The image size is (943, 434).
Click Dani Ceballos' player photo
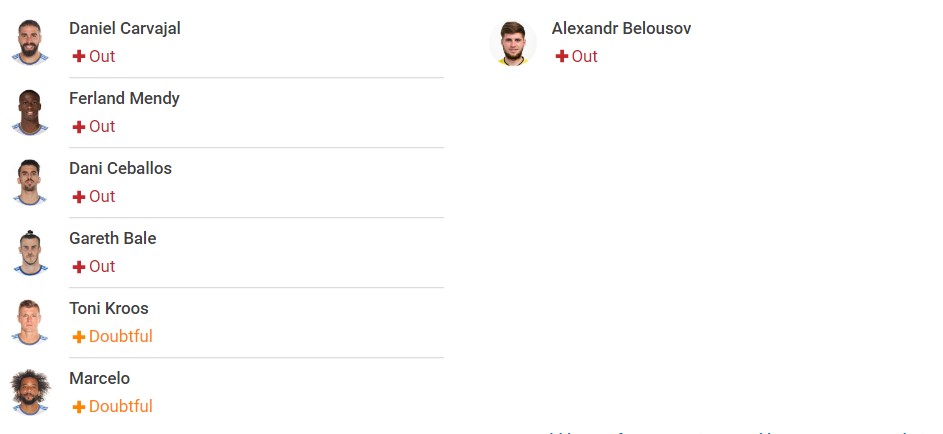(x=29, y=183)
